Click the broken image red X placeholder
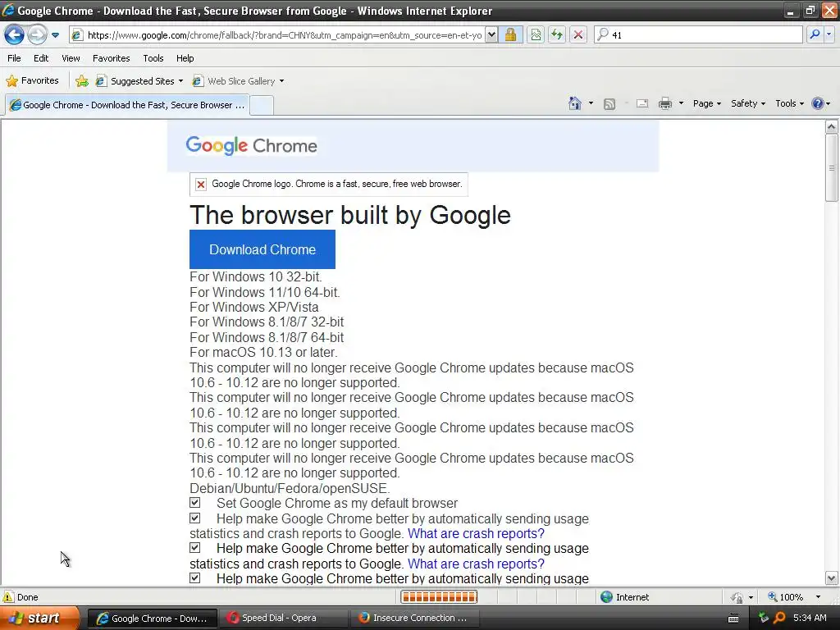Image resolution: width=840 pixels, height=630 pixels. [x=201, y=185]
